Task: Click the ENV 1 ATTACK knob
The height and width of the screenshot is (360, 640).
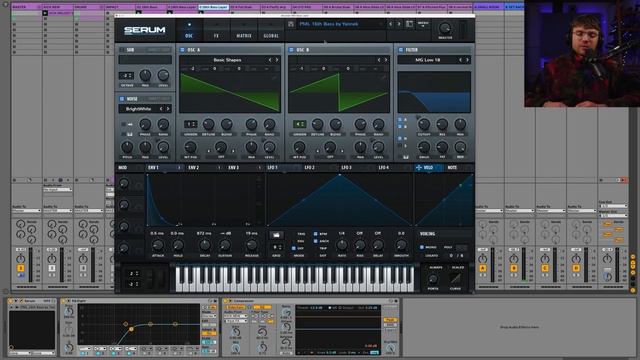Action: click(x=158, y=245)
